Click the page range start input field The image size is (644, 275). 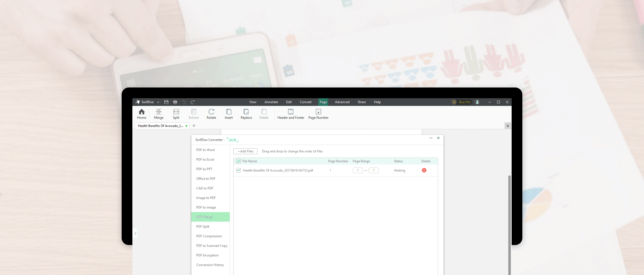point(358,170)
